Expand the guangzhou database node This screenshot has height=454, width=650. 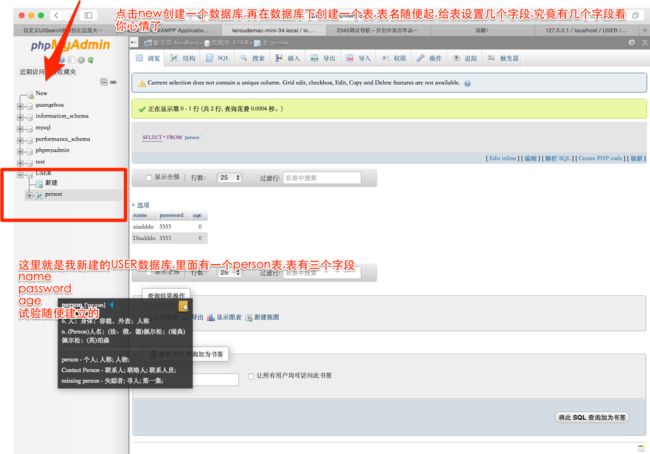pyautogui.click(x=20, y=106)
